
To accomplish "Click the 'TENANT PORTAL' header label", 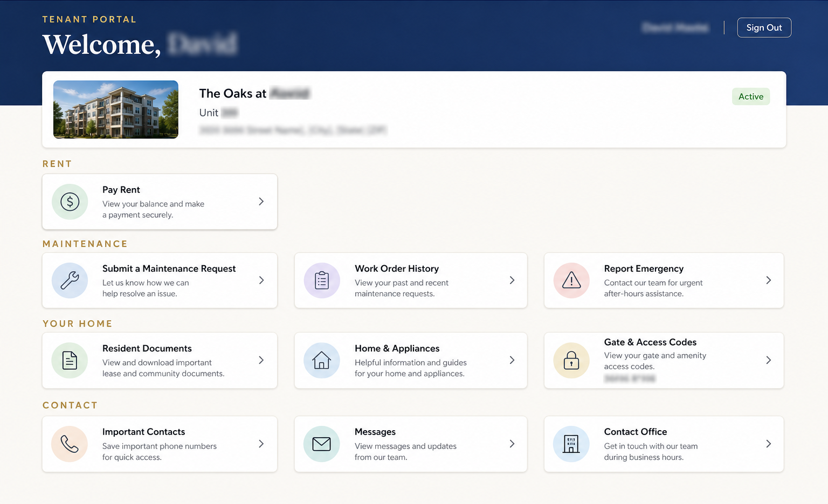I will pos(89,19).
